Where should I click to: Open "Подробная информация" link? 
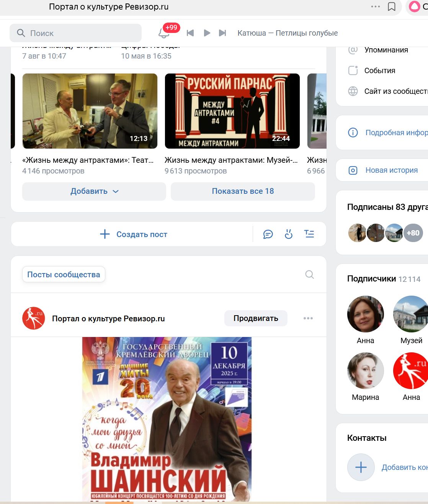click(397, 133)
